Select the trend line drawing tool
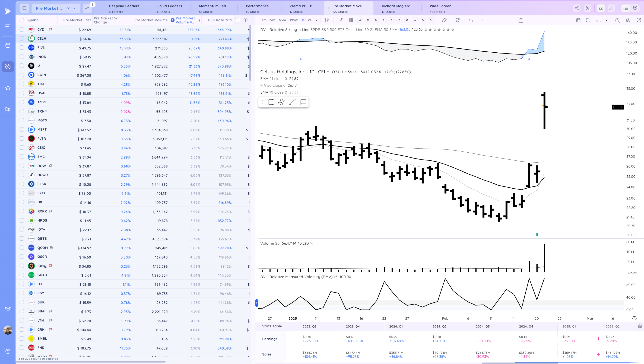Image resolution: width=644 pixels, height=364 pixels. click(292, 102)
